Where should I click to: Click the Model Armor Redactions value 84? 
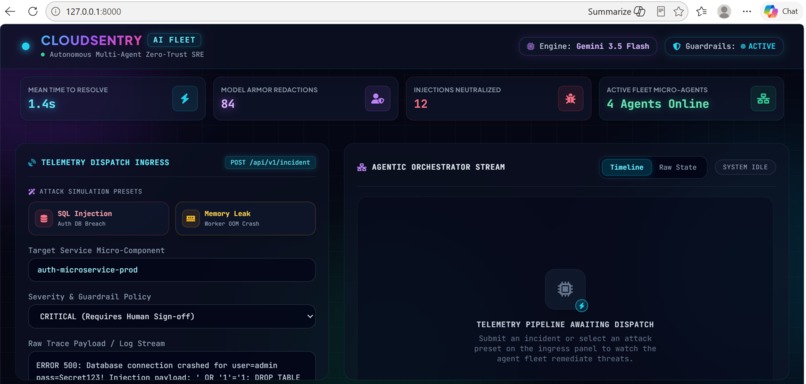point(228,104)
